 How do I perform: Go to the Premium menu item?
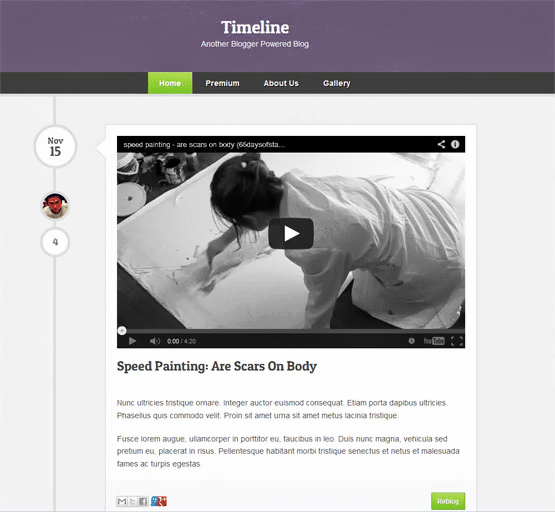[222, 83]
